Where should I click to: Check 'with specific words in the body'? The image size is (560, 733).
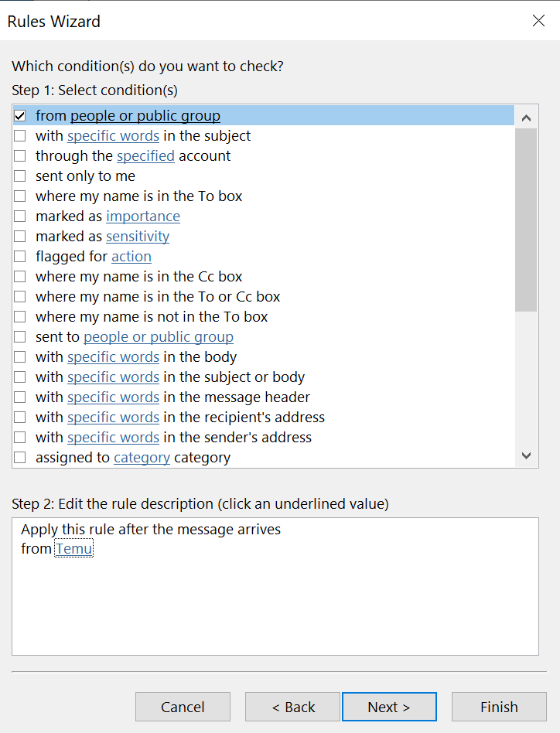(19, 356)
